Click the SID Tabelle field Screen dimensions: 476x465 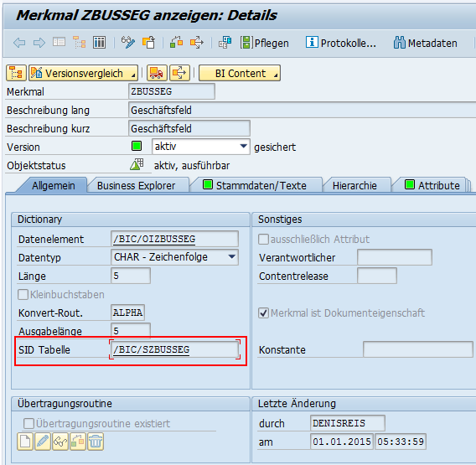(x=175, y=349)
